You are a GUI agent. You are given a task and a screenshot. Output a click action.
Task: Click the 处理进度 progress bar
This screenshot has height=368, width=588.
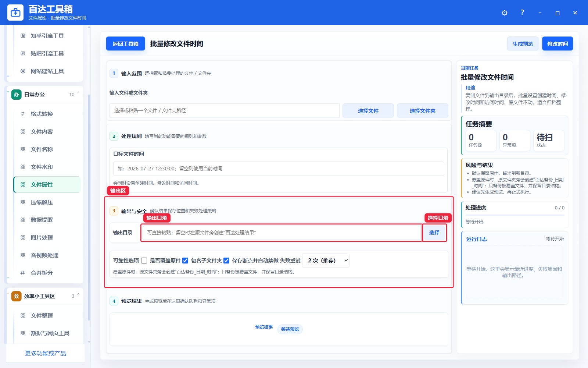click(514, 215)
